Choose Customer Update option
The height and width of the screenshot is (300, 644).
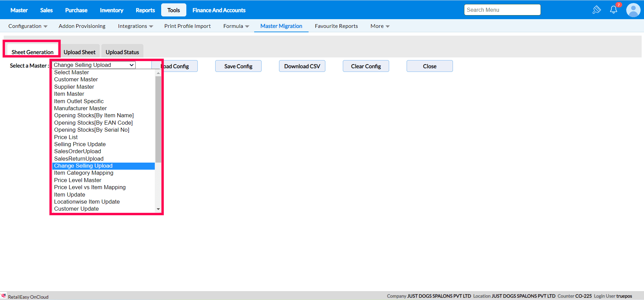[x=103, y=209]
